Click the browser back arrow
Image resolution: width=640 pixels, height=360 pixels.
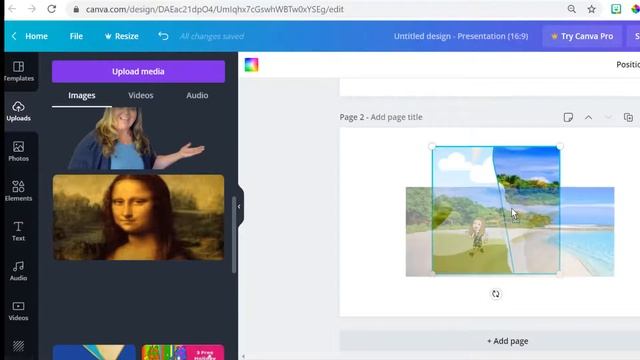tap(12, 9)
